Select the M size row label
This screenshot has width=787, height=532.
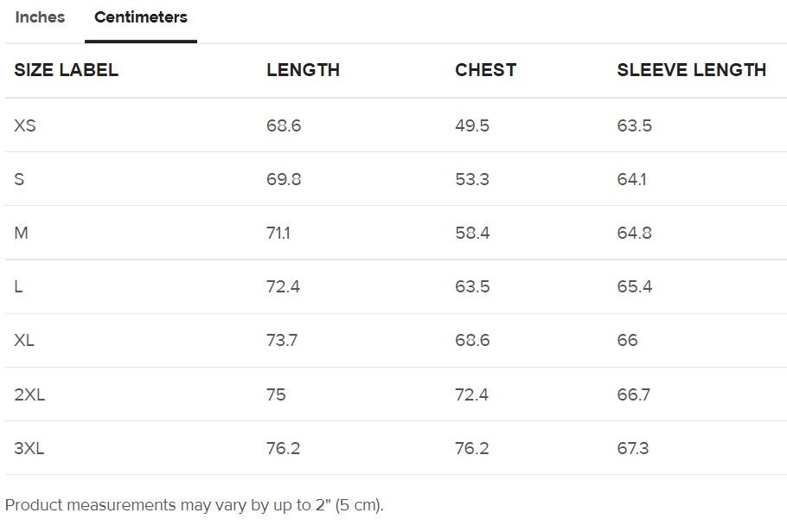[21, 233]
